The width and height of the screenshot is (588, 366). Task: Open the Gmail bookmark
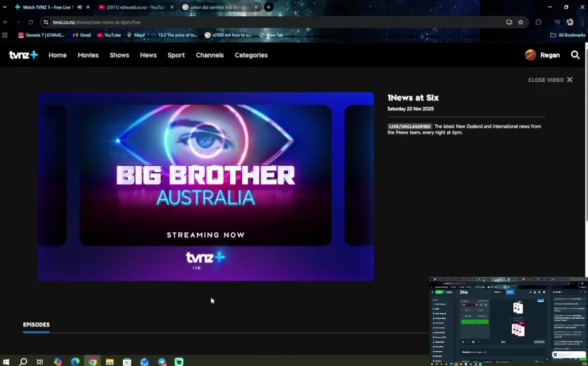[82, 35]
